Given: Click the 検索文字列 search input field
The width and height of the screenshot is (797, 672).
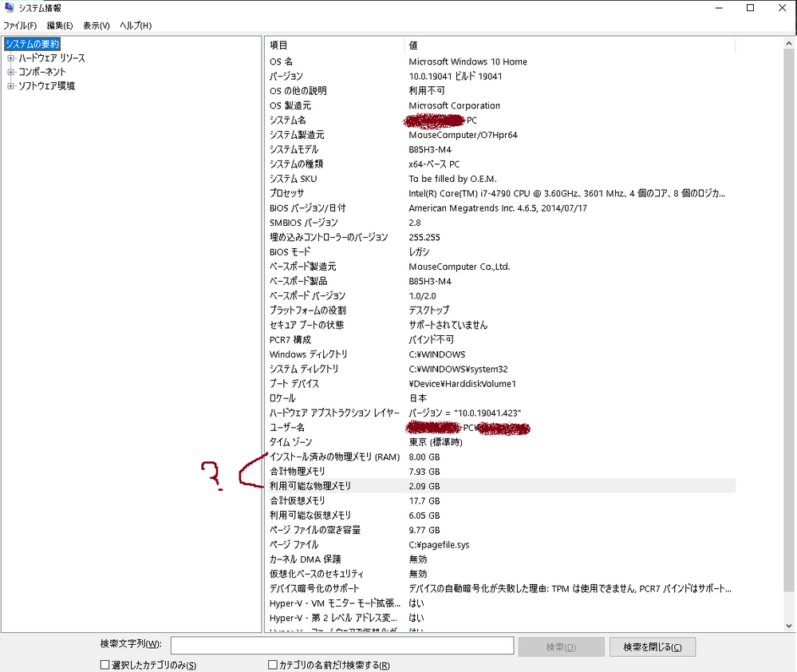Looking at the screenshot, I should pos(341,646).
